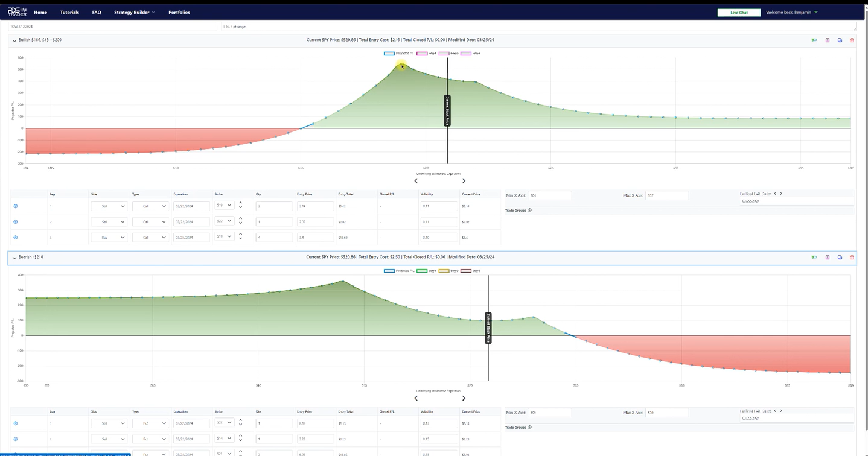Open the Portfolios page
The height and width of the screenshot is (456, 868).
pyautogui.click(x=179, y=12)
